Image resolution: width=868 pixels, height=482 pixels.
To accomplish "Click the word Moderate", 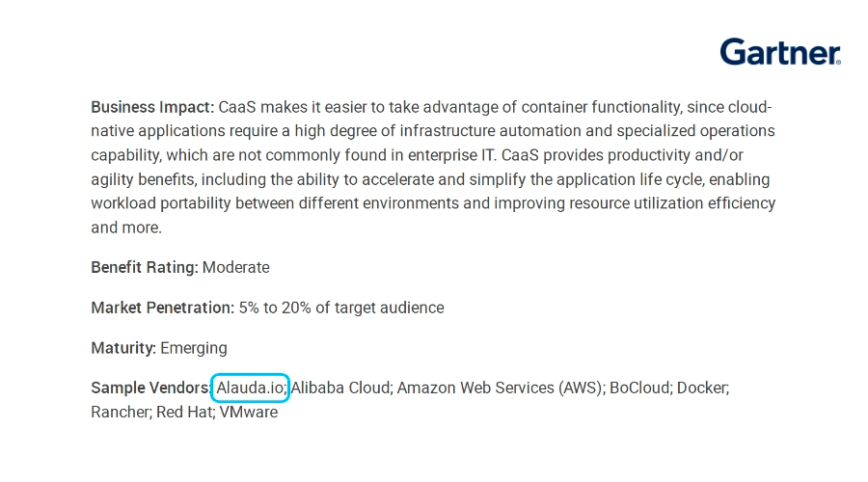I will click(x=236, y=267).
